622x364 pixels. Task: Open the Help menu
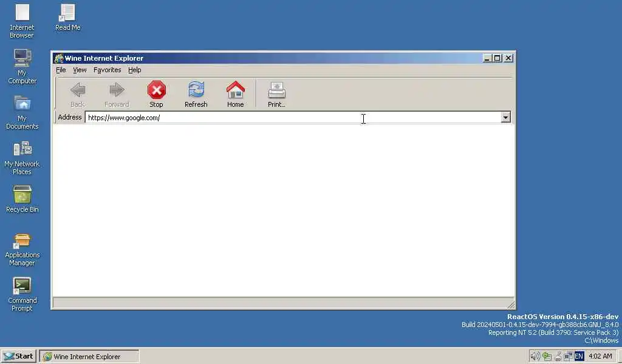[x=134, y=70]
